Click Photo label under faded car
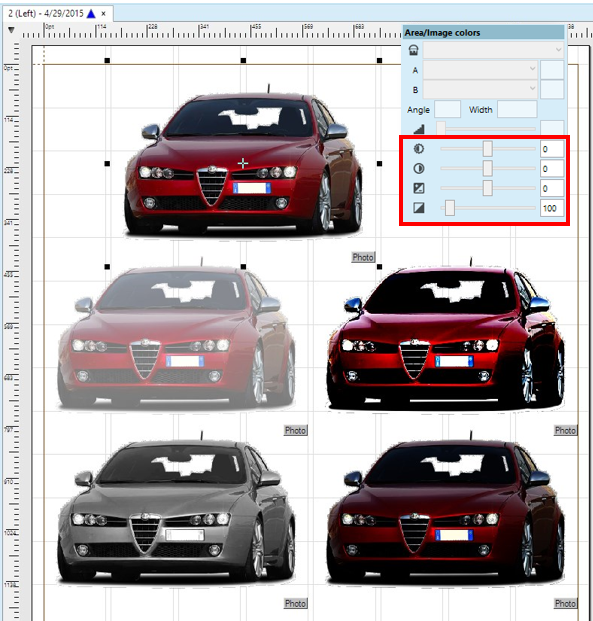The height and width of the screenshot is (621, 593). [296, 431]
